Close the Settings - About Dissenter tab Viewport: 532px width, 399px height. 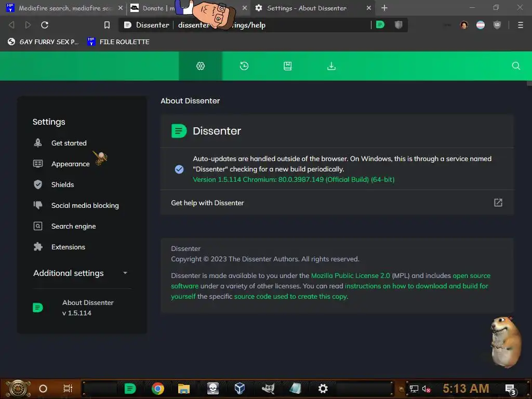point(369,8)
